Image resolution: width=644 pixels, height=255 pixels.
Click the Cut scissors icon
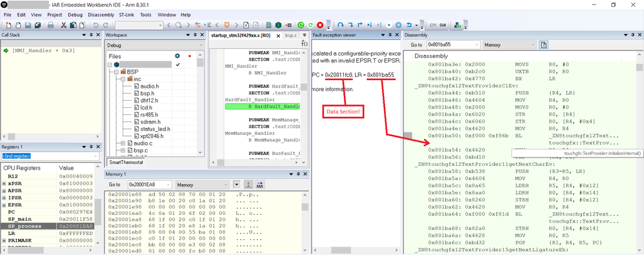(64, 25)
